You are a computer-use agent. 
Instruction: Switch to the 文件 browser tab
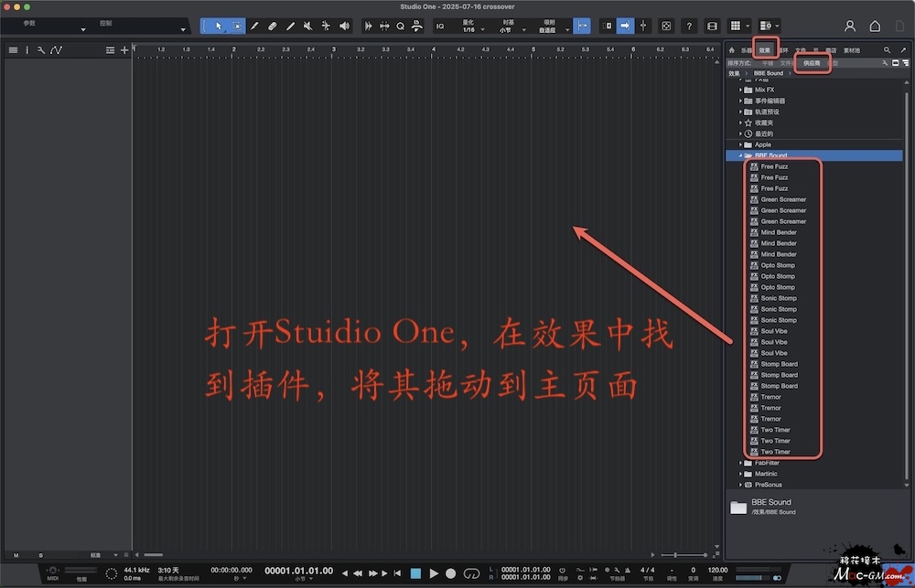point(800,50)
